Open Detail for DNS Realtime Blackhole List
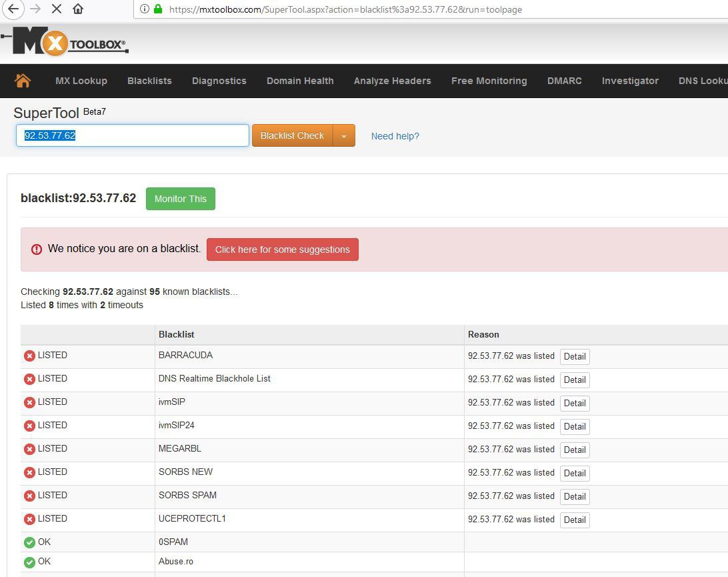 [x=575, y=380]
